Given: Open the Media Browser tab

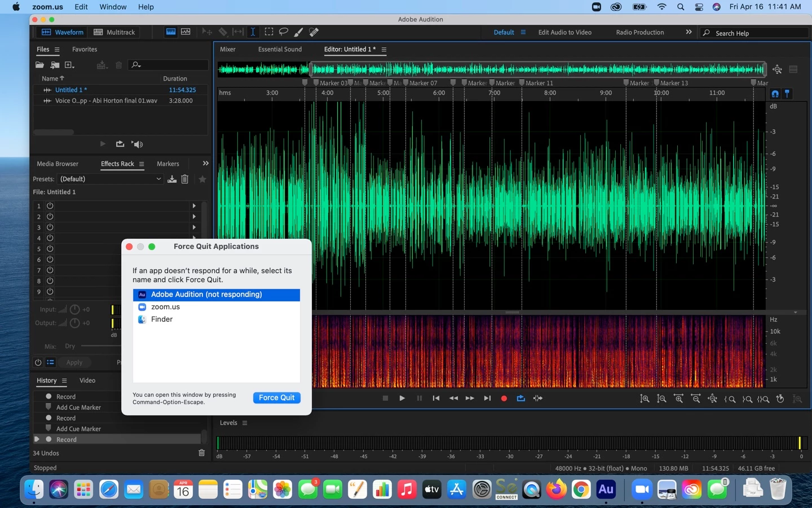Looking at the screenshot, I should [58, 164].
